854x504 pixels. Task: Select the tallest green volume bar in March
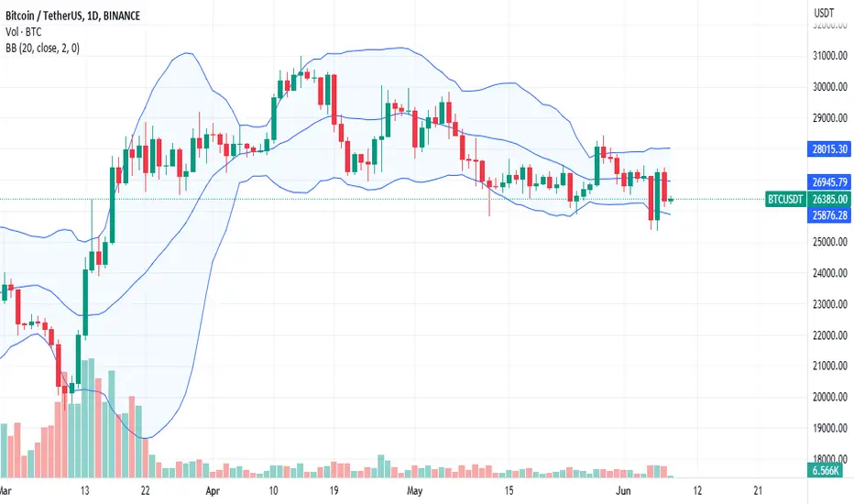[92, 418]
